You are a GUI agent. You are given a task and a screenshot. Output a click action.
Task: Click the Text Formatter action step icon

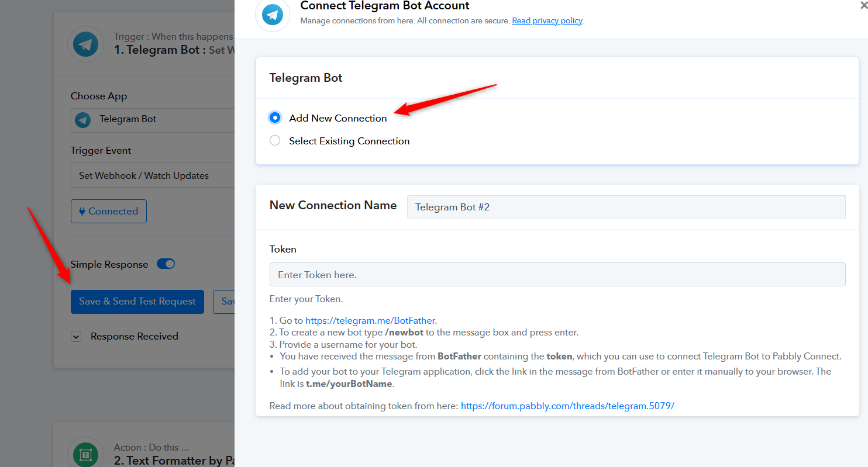pos(86,454)
